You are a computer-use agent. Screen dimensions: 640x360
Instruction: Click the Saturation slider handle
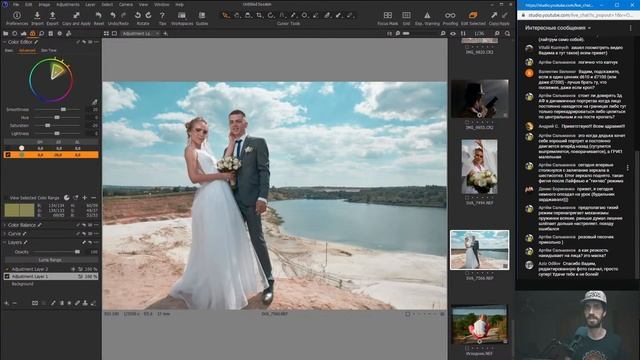coord(47,125)
